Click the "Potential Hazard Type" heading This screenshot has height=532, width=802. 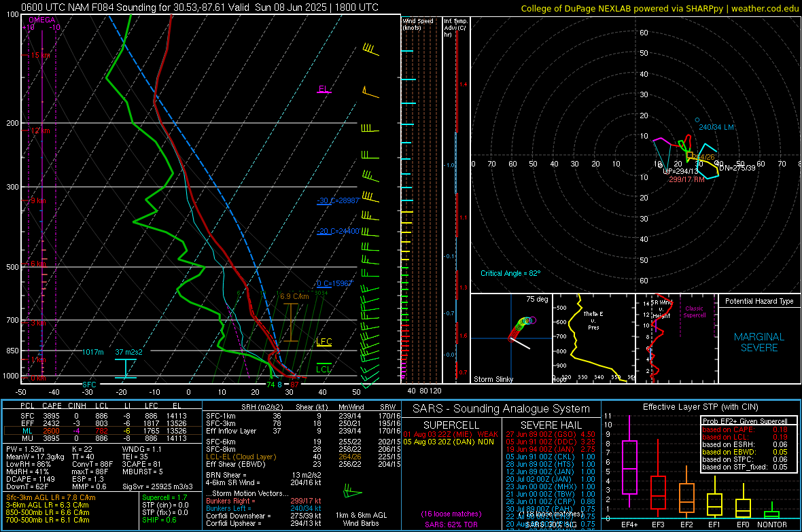coord(759,301)
